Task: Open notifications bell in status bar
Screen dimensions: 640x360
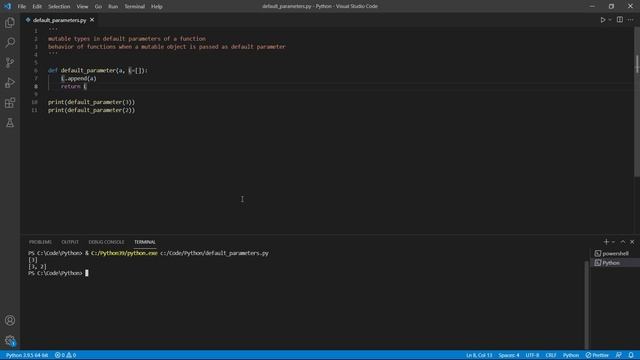Action: 631,355
